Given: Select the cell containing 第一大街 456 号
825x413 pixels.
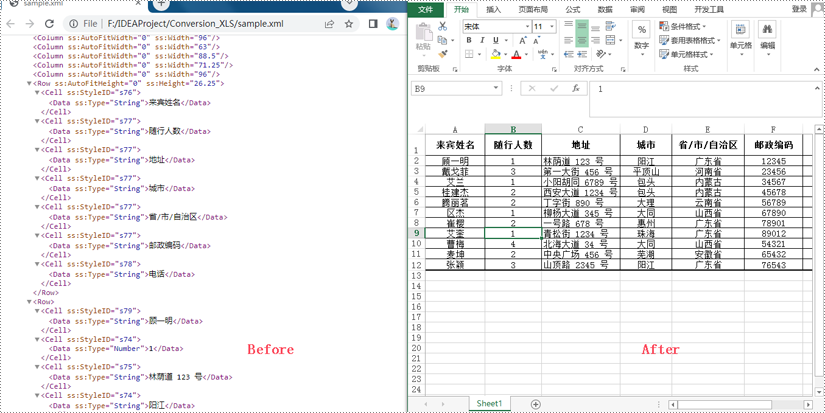Looking at the screenshot, I should pyautogui.click(x=581, y=172).
